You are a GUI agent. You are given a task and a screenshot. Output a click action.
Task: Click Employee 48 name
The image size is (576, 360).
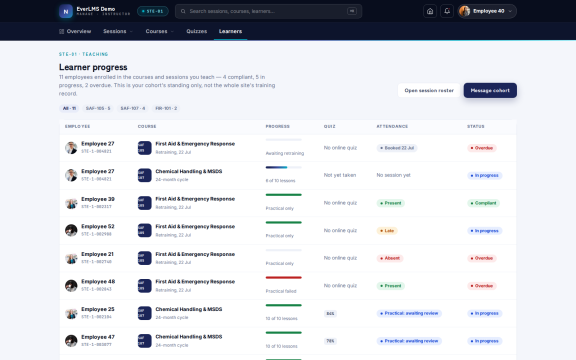coord(98,282)
